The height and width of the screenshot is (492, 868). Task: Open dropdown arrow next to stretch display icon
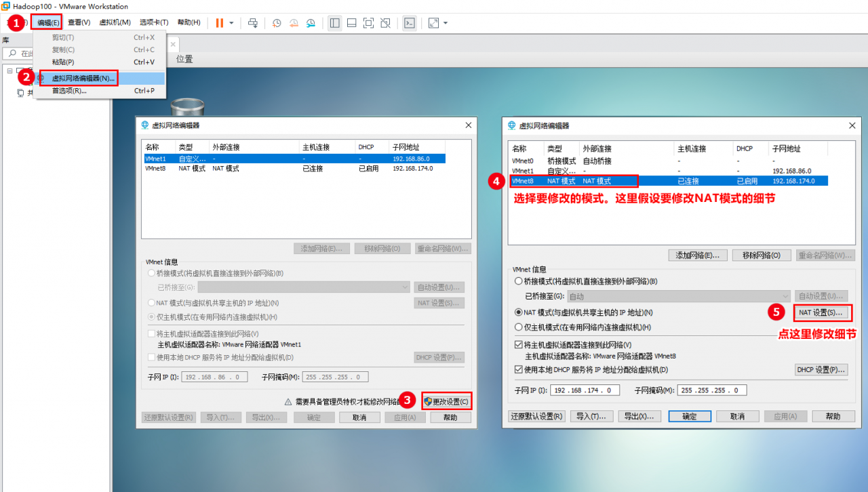click(446, 23)
